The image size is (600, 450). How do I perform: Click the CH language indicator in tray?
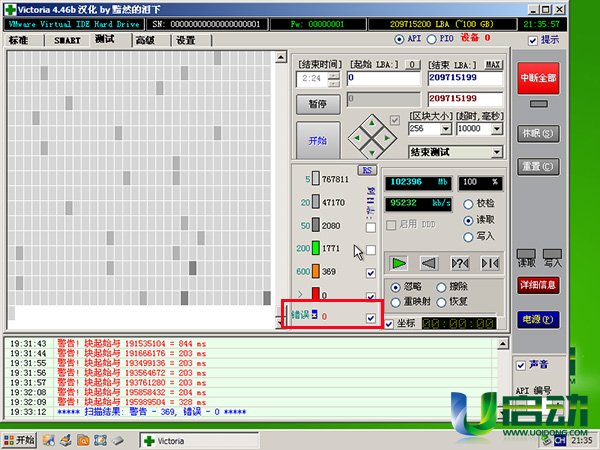click(560, 441)
